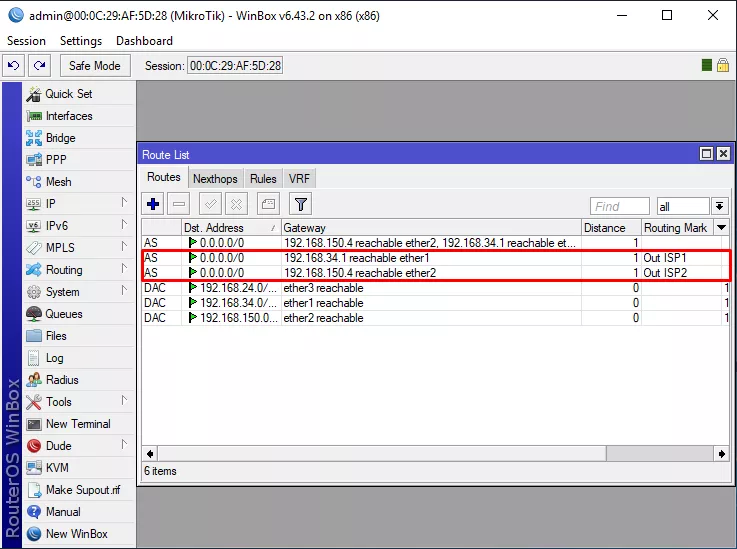This screenshot has height=549, width=737.
Task: Open the column selector dropdown in table header
Action: click(x=721, y=228)
